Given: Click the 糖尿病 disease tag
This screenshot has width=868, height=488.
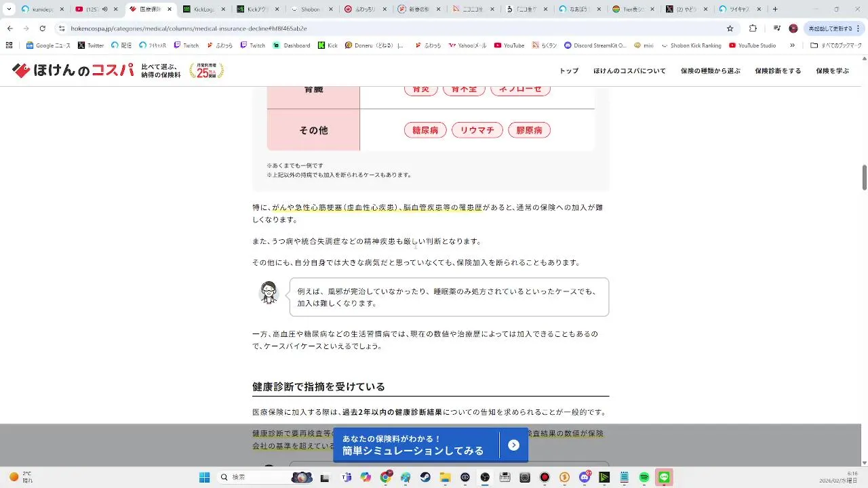Looking at the screenshot, I should pyautogui.click(x=425, y=130).
